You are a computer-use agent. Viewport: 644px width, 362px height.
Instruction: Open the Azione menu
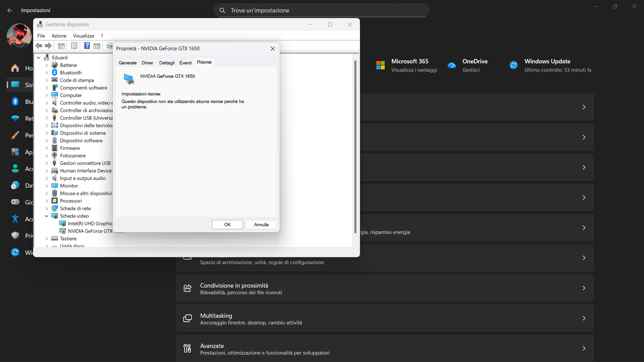pos(59,36)
